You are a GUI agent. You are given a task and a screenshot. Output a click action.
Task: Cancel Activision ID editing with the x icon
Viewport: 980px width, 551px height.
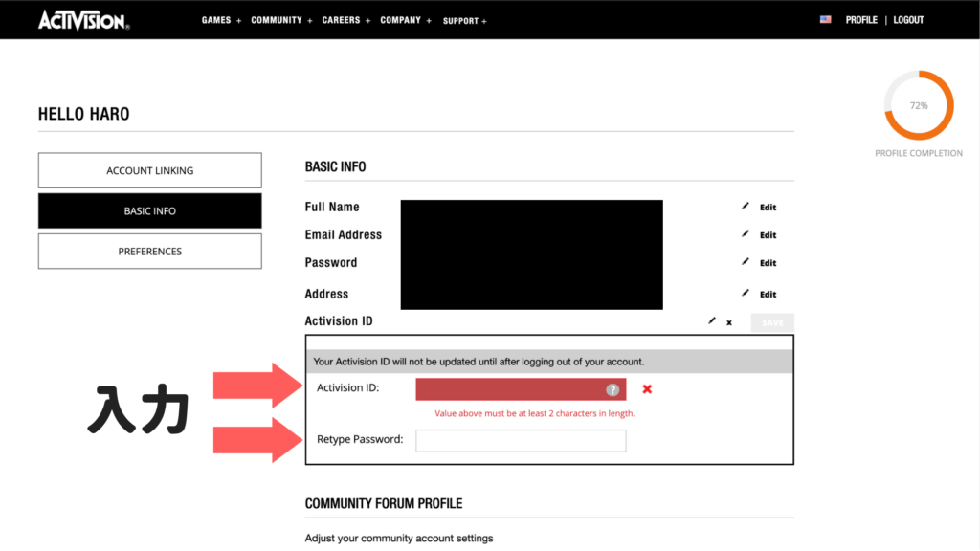point(728,323)
